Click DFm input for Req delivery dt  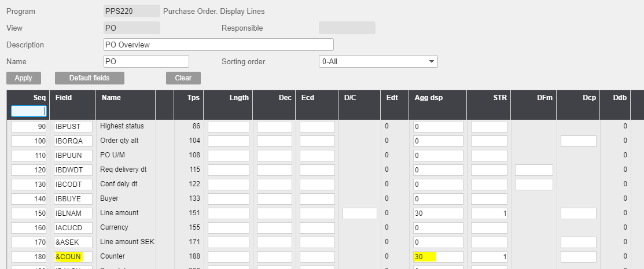[x=533, y=169]
